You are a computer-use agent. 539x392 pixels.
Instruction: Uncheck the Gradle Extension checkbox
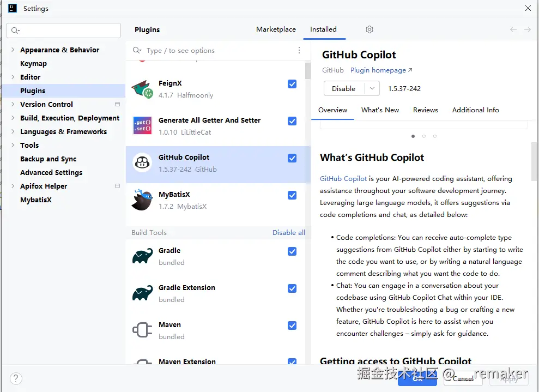[292, 288]
